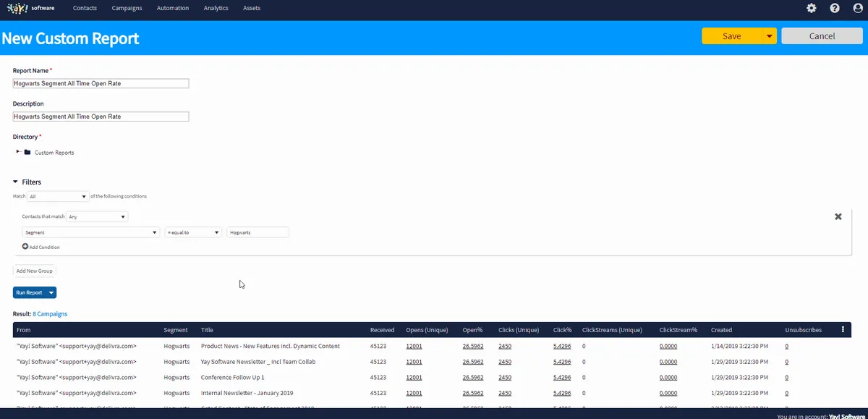Select Yay Software Newsletter _ Incl Team Collab title
Image resolution: width=868 pixels, height=419 pixels.
(258, 362)
